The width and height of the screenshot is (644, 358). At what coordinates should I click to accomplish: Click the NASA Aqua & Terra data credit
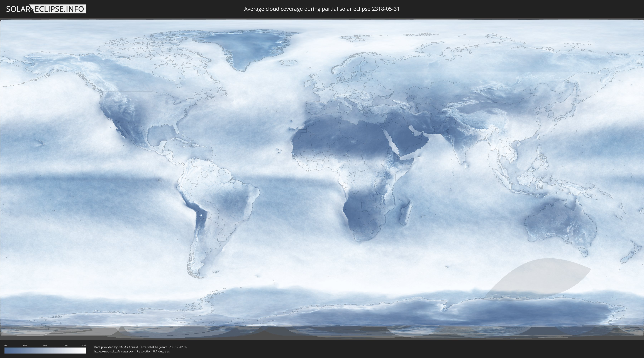[x=140, y=347]
